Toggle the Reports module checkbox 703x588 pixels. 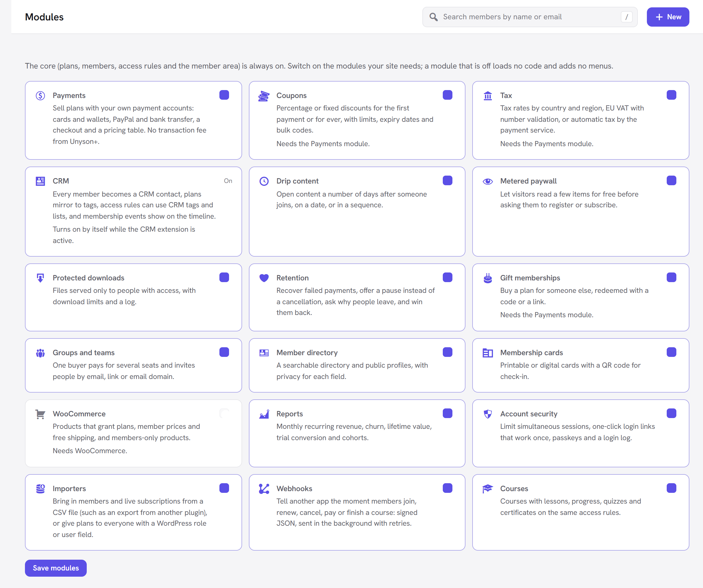coord(448,414)
